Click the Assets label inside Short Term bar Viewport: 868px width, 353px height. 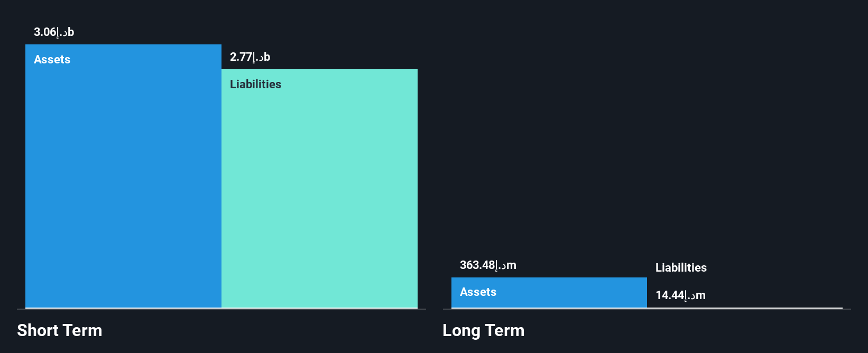pos(52,59)
